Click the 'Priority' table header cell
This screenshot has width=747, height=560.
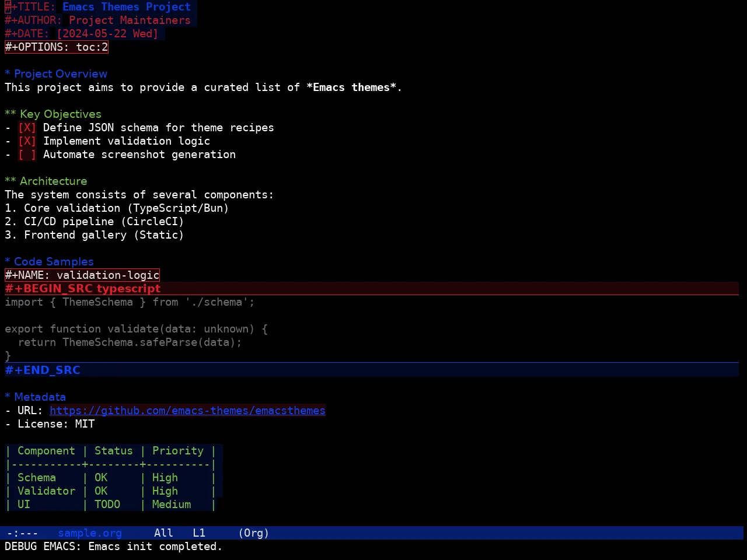click(x=178, y=451)
